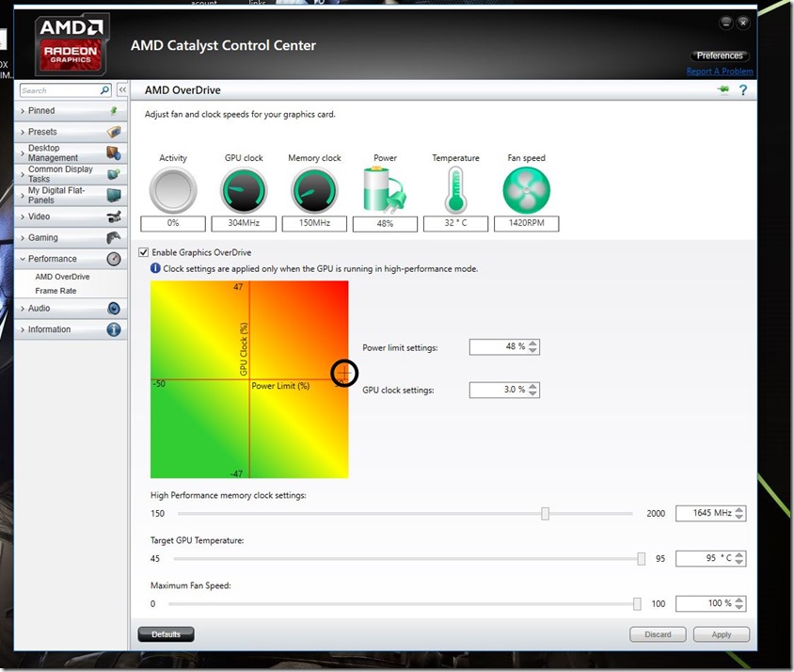Click the Audio speaker icon
Screen dimensions: 794x672
(x=114, y=308)
